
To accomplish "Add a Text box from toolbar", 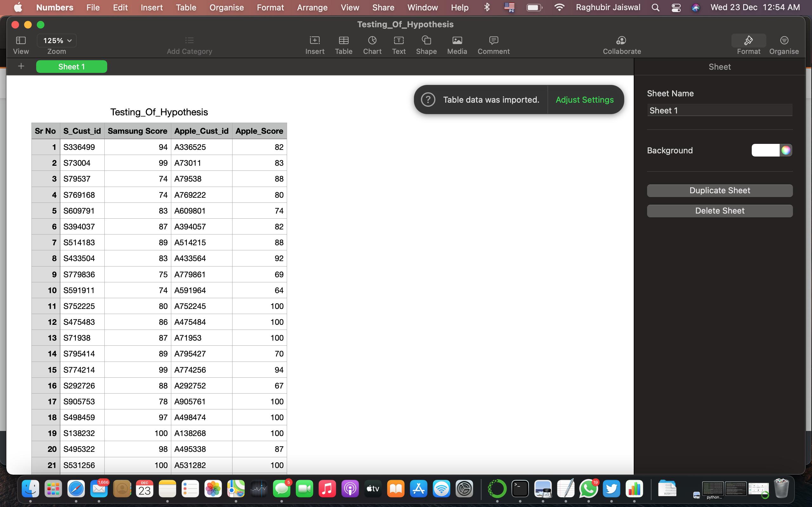I will click(399, 41).
